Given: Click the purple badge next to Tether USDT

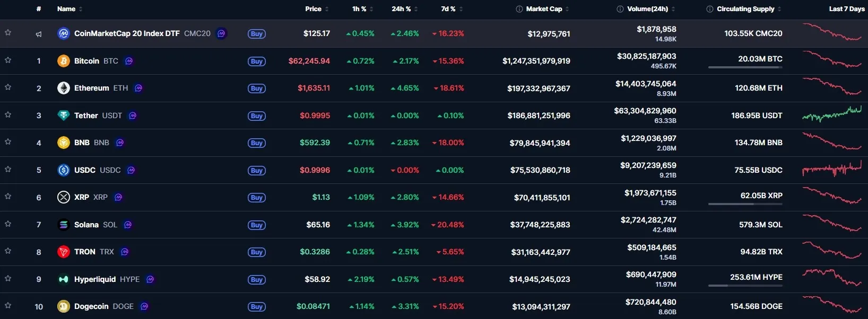Looking at the screenshot, I should point(133,116).
